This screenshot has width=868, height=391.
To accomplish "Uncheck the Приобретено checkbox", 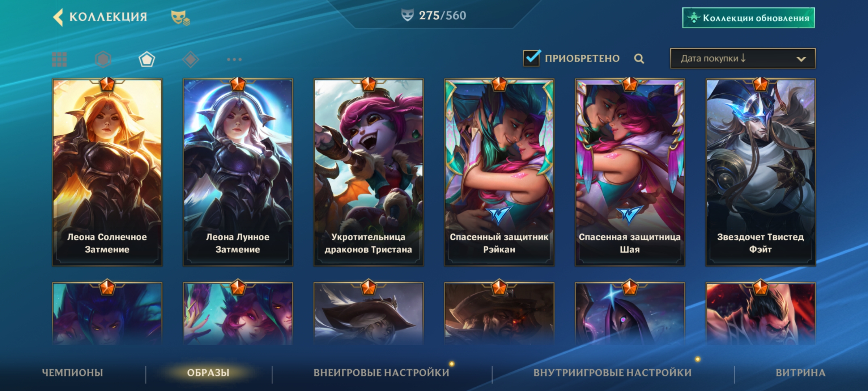I will tap(532, 58).
